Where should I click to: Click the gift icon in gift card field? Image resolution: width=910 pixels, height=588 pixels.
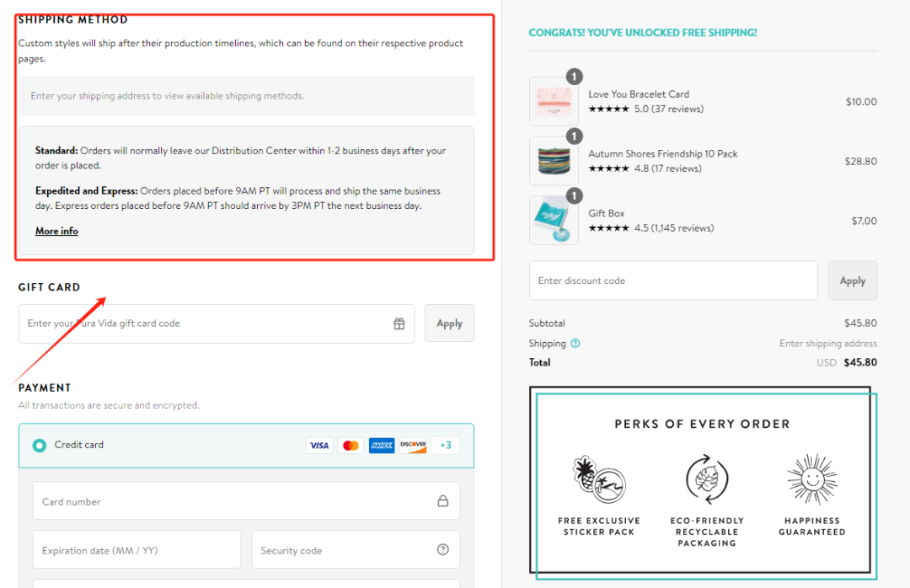click(399, 323)
